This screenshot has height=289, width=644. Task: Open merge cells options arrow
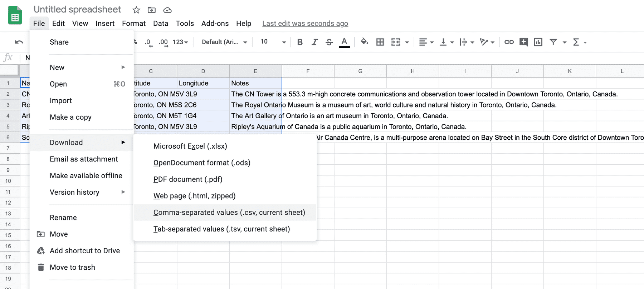(x=407, y=43)
